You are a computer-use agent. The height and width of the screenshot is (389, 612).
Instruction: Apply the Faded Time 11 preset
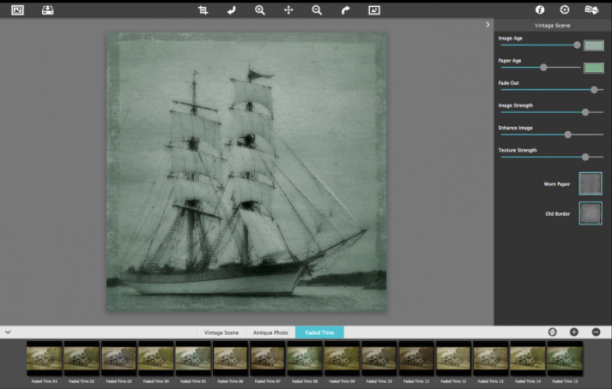point(416,359)
